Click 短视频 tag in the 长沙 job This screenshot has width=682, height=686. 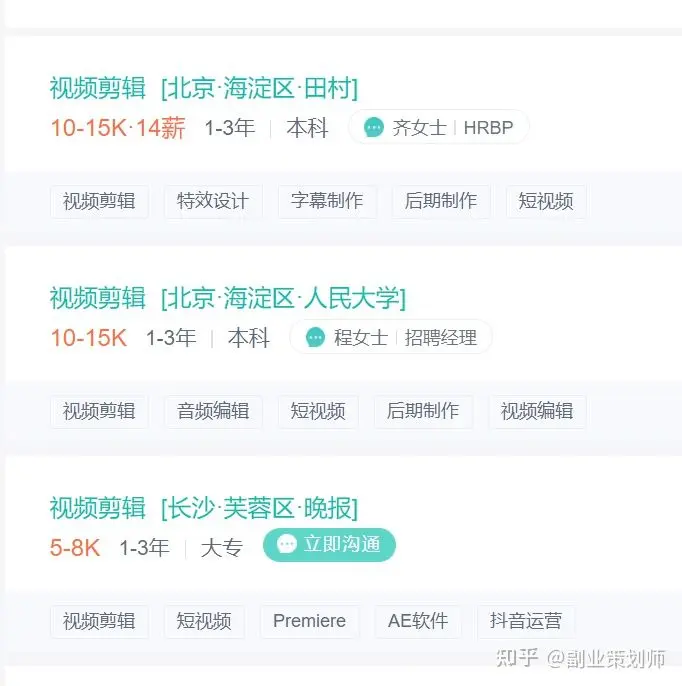[x=203, y=621]
